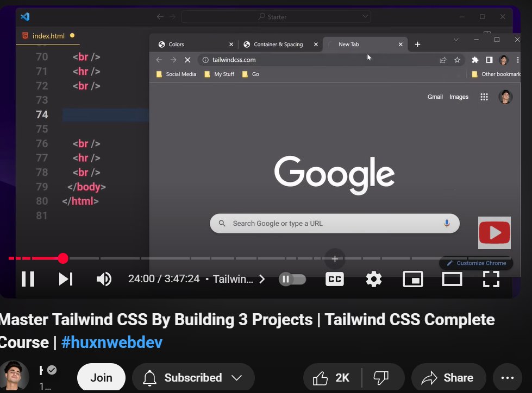Click the YouTube shortcut tile

pyautogui.click(x=495, y=233)
